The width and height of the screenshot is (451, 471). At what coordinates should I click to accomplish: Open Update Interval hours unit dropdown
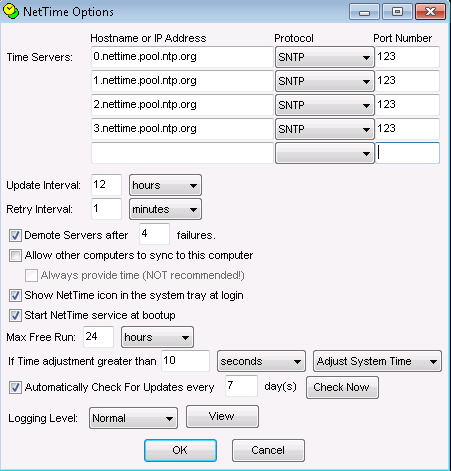(165, 185)
